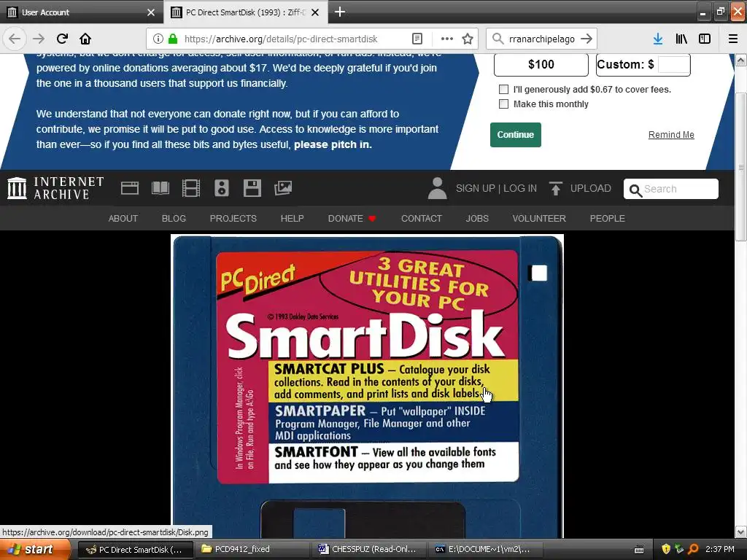Open the Audio speaker icon
Image resolution: width=747 pixels, height=560 pixels.
click(x=222, y=188)
